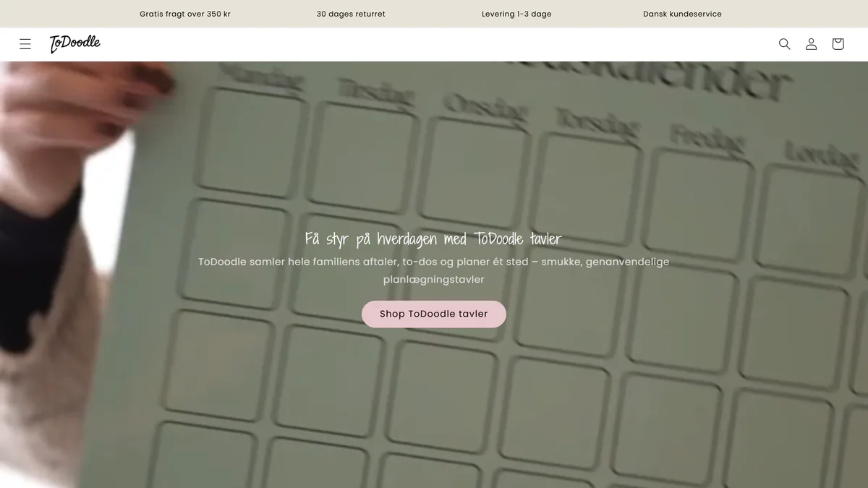The height and width of the screenshot is (488, 868).
Task: Click 'Gratis fragt over 350 kr' text
Action: pos(185,14)
